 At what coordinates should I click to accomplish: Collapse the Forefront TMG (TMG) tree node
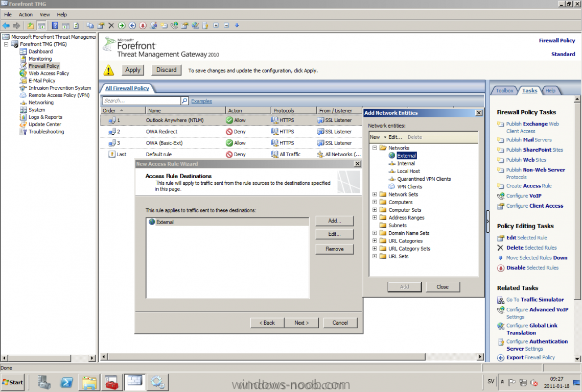pos(6,44)
